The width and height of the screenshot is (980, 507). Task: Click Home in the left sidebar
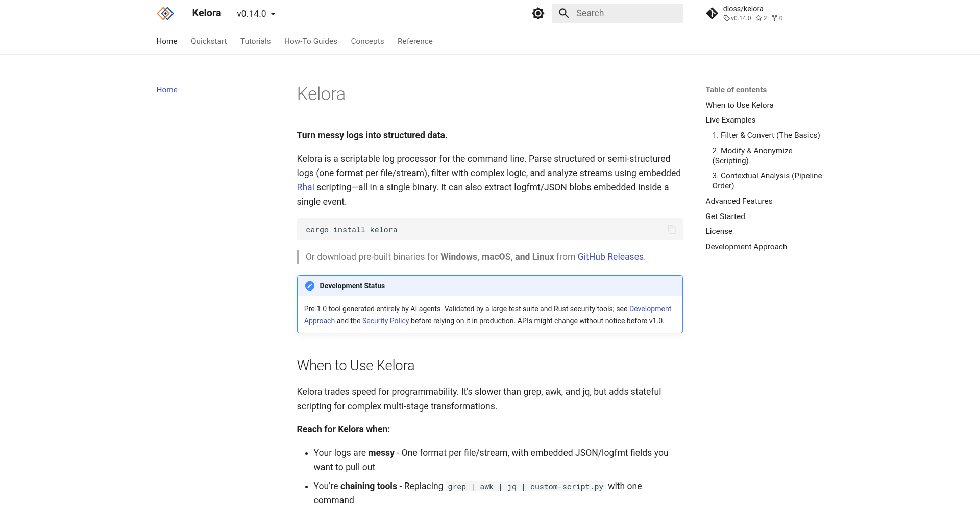click(167, 90)
